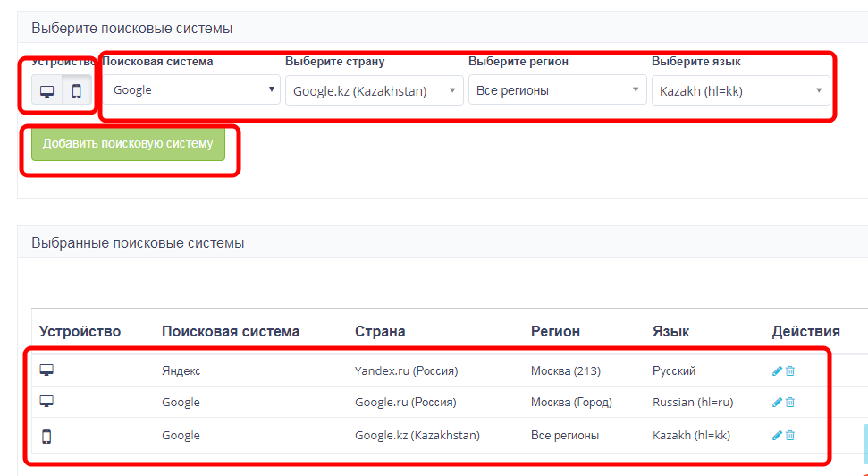Viewport: 868px width, 476px height.
Task: Delete the Google.ru (Россия) row
Action: (790, 403)
